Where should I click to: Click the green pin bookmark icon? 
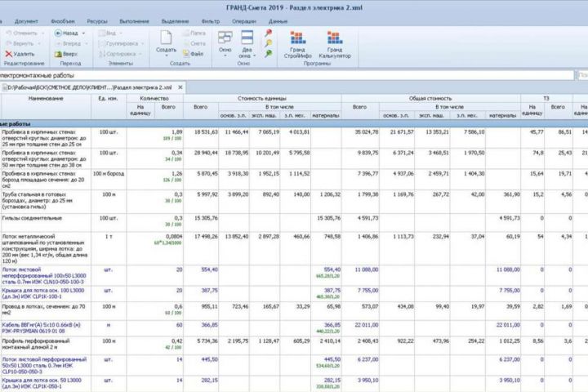pyautogui.click(x=269, y=54)
